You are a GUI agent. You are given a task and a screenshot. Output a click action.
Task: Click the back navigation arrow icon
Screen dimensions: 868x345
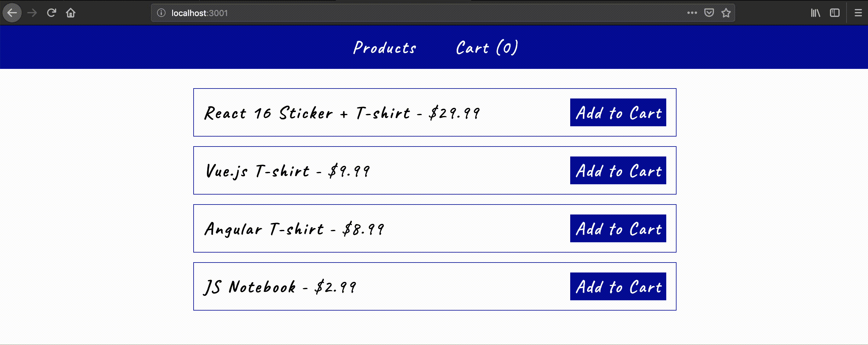(x=13, y=13)
